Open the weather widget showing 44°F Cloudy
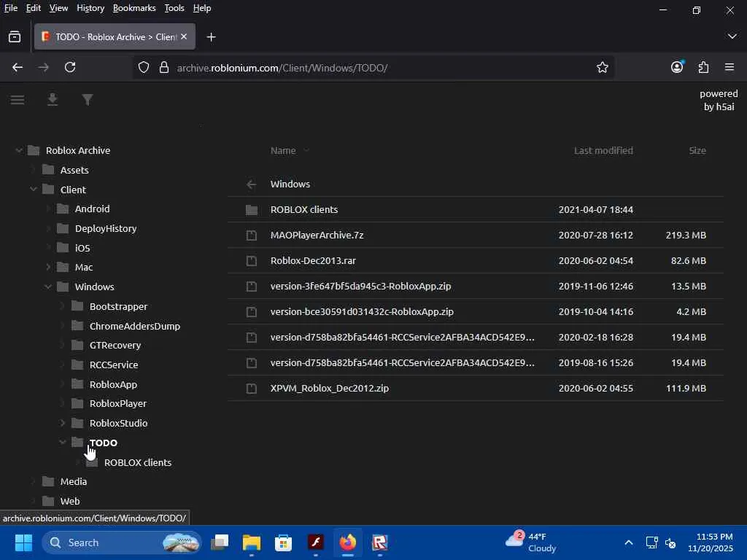 tap(531, 542)
